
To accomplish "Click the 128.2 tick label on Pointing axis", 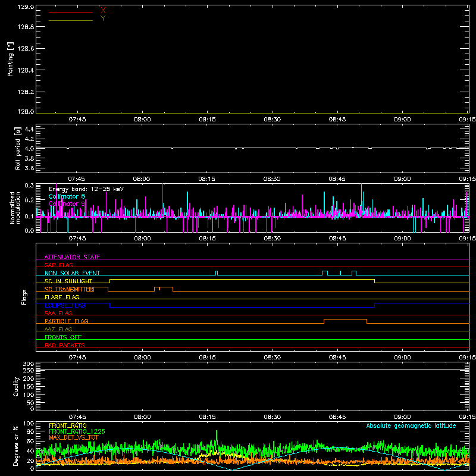I will click(26, 92).
